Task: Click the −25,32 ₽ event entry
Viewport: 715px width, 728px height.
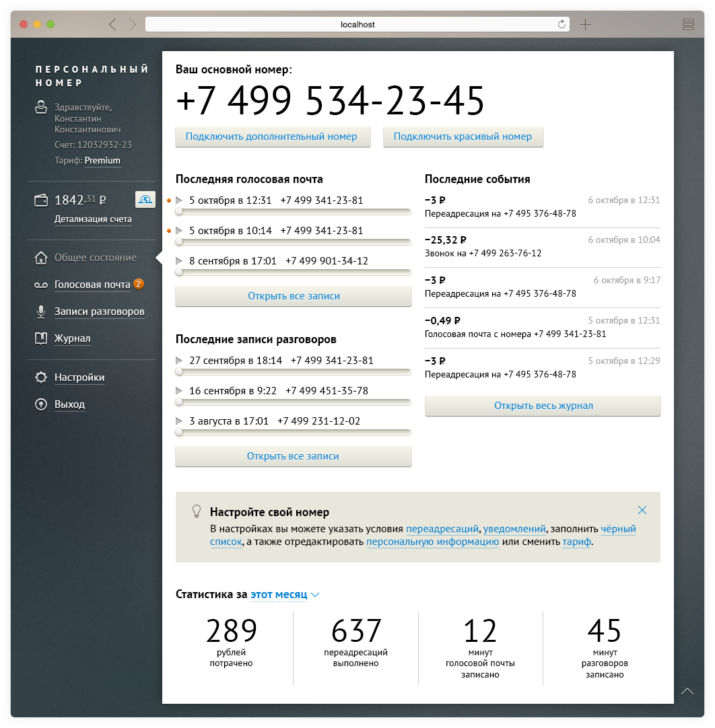Action: (543, 246)
